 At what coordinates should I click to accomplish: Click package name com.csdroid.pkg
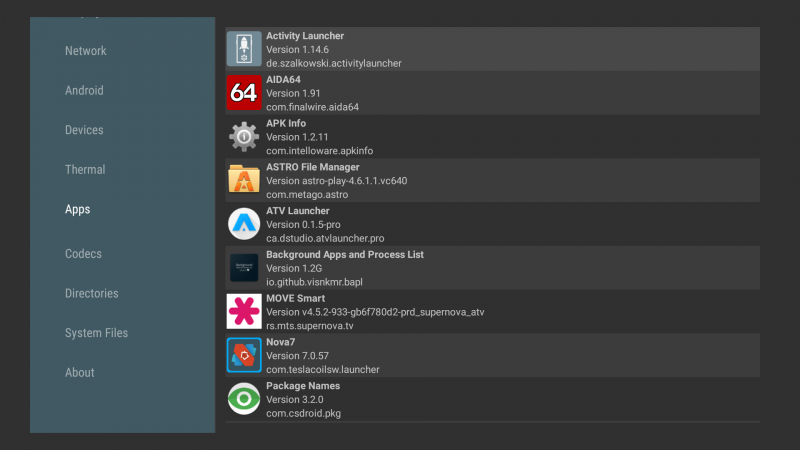[x=304, y=414]
